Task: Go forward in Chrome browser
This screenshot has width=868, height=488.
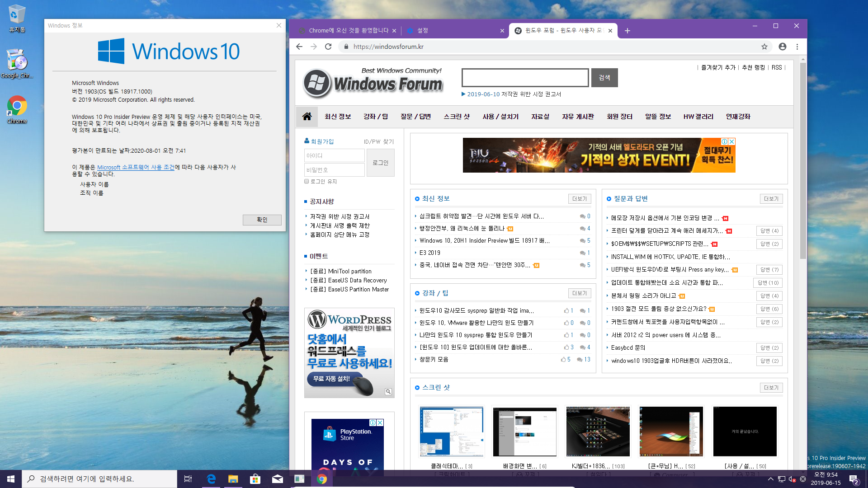Action: (314, 47)
